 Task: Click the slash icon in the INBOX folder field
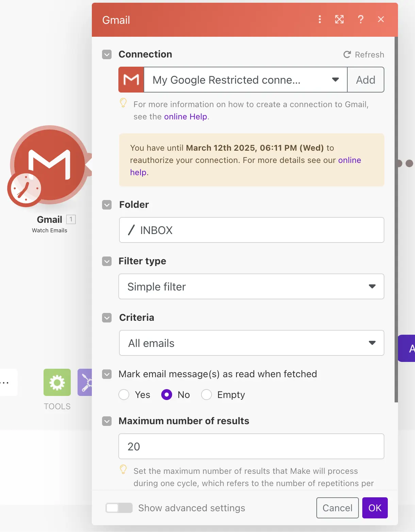[x=131, y=230]
